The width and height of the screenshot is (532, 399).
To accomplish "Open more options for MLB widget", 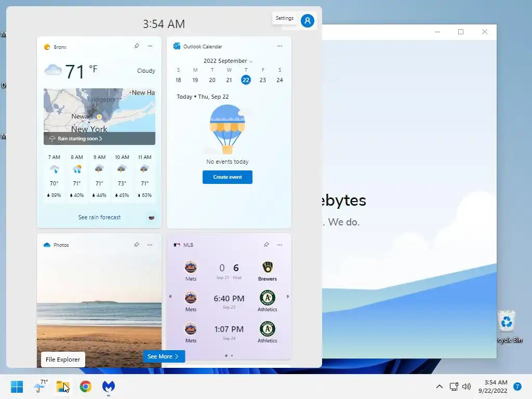I will pyautogui.click(x=280, y=245).
